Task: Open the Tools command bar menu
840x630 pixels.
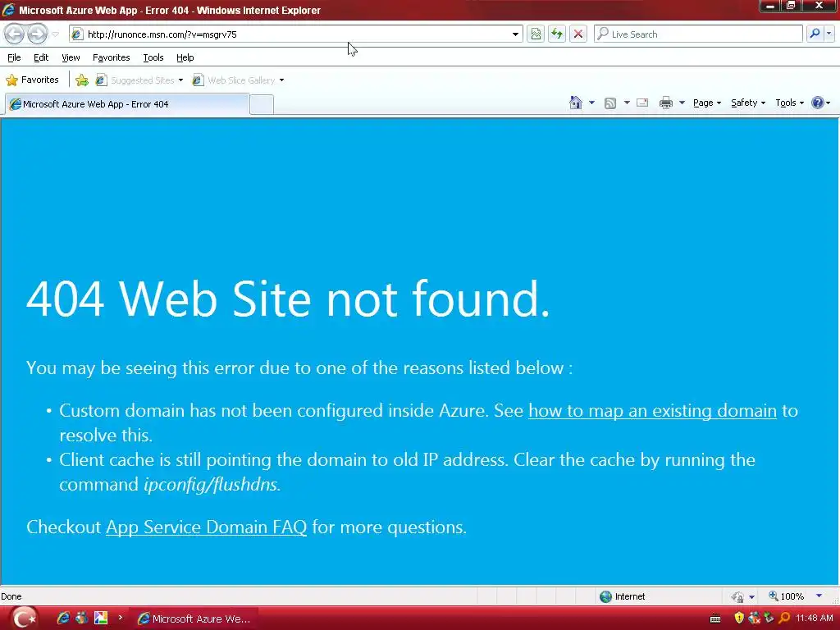Action: [x=790, y=103]
